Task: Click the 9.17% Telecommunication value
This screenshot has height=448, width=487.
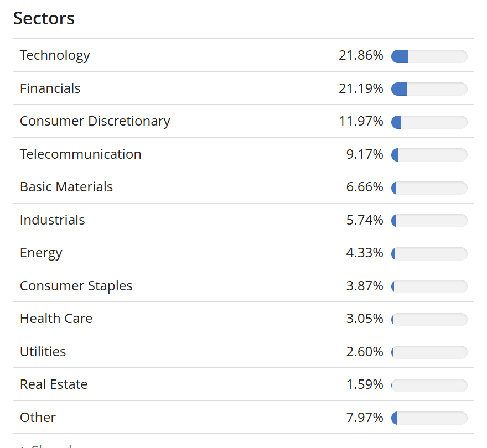Action: pyautogui.click(x=365, y=154)
